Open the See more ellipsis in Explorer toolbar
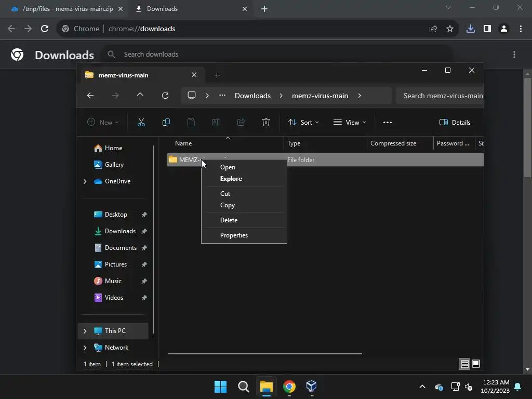Viewport: 532px width, 399px height. click(x=388, y=123)
